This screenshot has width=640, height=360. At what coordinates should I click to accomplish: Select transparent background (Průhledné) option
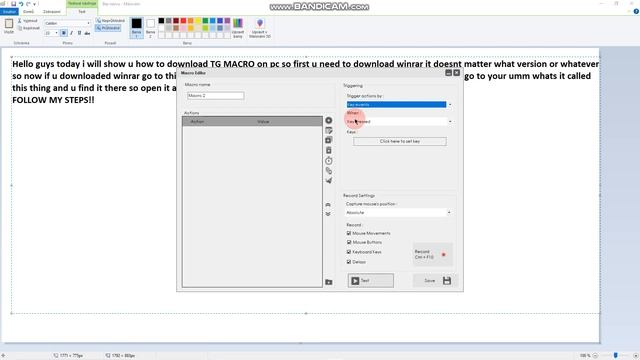(x=108, y=28)
